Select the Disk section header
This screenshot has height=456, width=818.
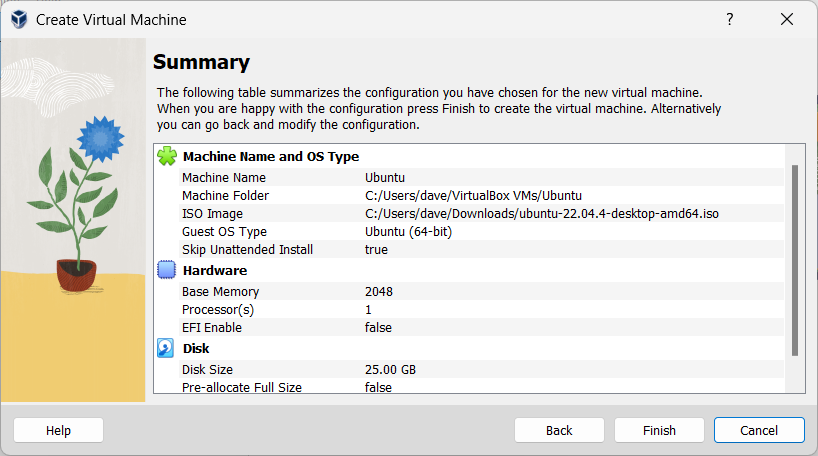(196, 349)
